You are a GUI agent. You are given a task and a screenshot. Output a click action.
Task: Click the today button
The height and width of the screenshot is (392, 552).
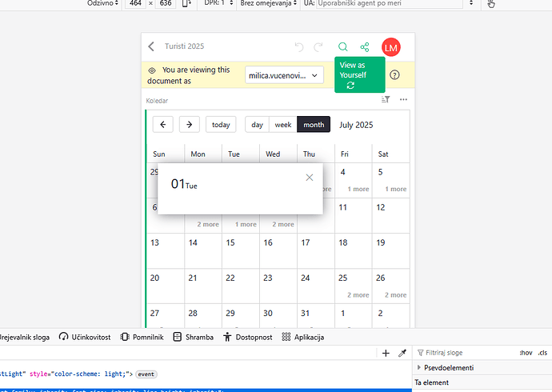point(221,125)
